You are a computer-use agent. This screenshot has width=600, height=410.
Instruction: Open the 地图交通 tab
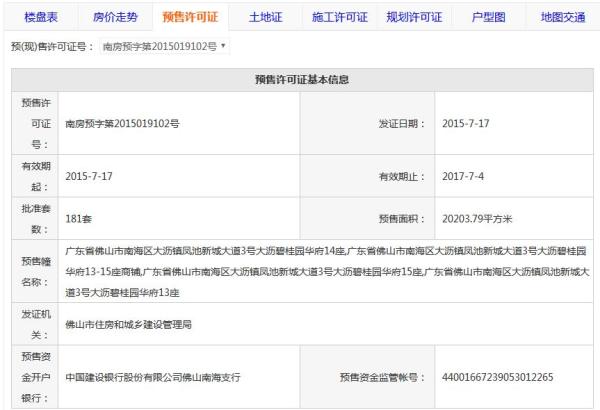pyautogui.click(x=561, y=17)
